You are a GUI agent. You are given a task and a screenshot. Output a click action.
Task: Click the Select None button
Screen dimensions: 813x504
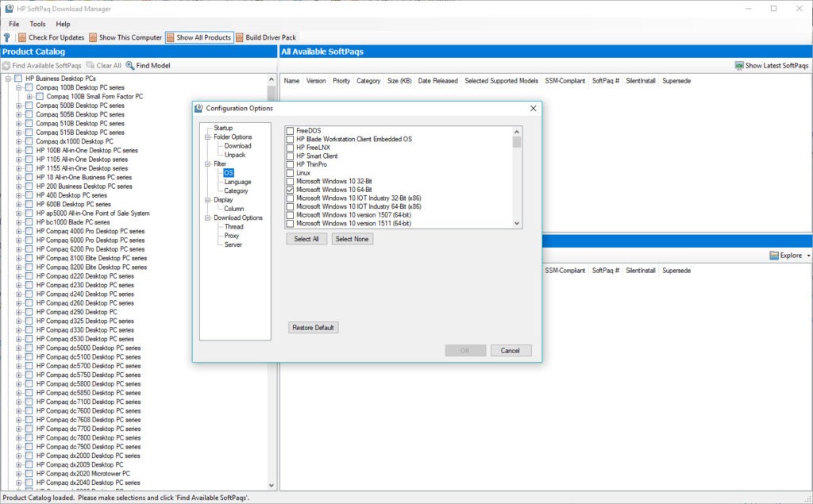tap(352, 239)
